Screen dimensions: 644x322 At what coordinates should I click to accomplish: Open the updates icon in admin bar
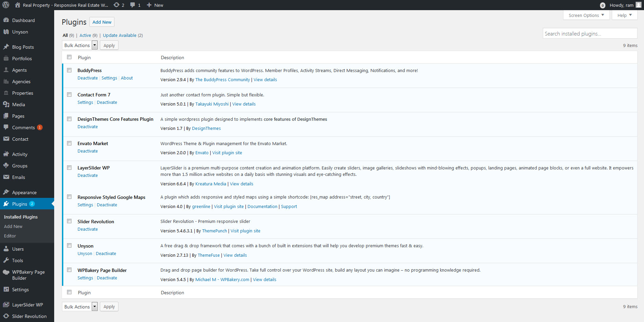tap(116, 5)
